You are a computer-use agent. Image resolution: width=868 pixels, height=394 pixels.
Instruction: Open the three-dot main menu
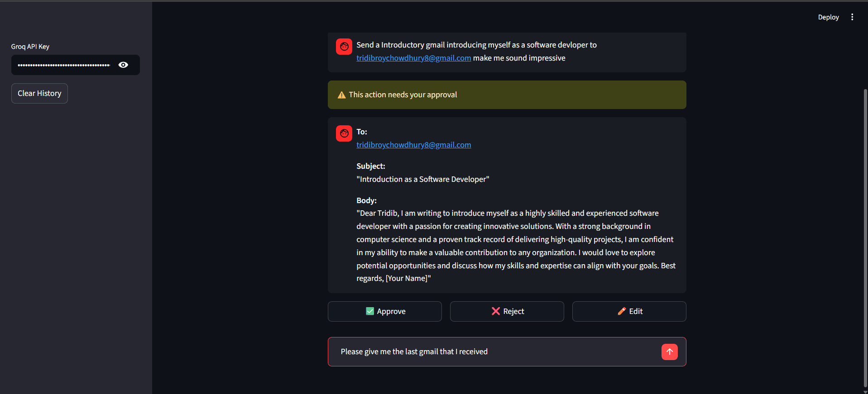click(852, 17)
